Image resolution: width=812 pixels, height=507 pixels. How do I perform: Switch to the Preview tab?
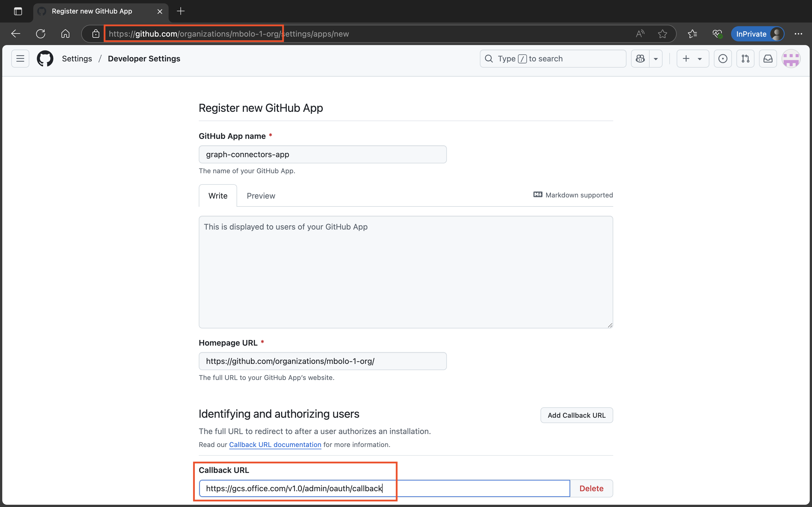pyautogui.click(x=261, y=195)
